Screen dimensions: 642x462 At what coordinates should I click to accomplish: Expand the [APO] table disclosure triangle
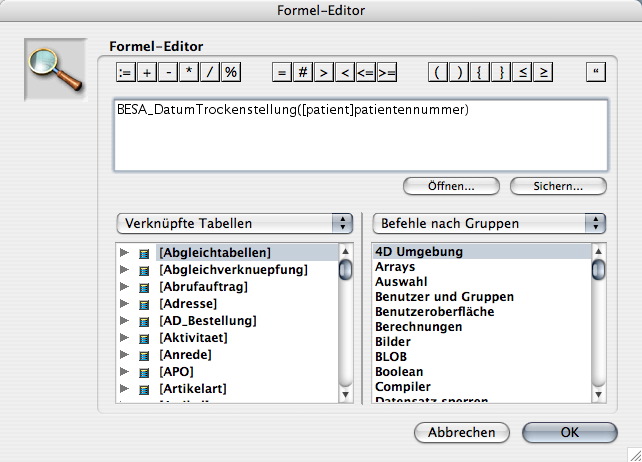coord(124,372)
